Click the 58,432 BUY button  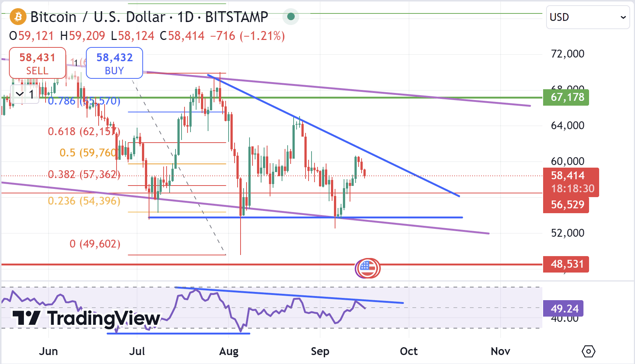[114, 63]
